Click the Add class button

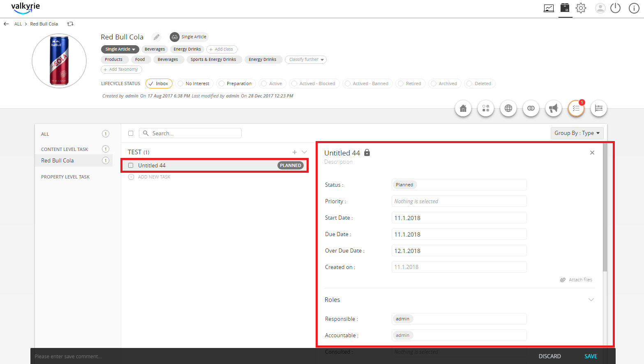click(222, 49)
